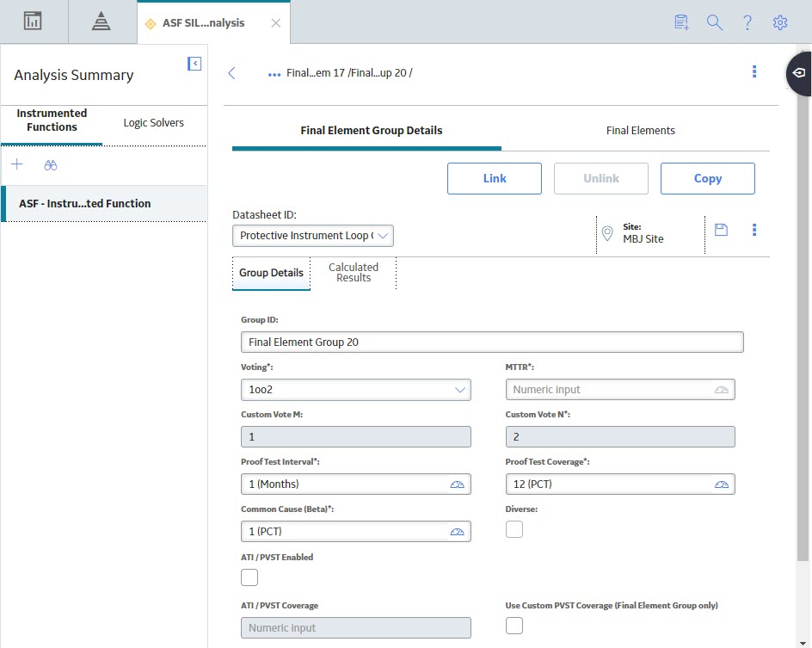Toggle Use Custom PVST Coverage checkbox
Viewport: 812px width, 648px height.
pos(514,626)
